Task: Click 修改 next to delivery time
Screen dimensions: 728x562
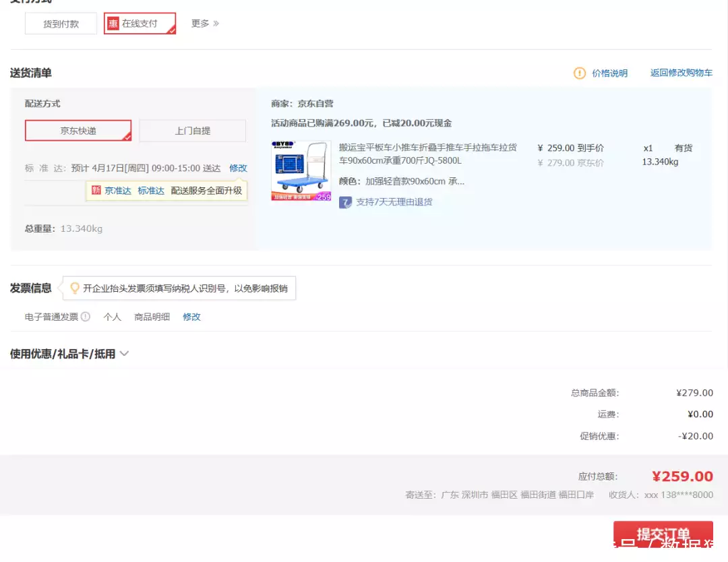Action: coord(238,168)
